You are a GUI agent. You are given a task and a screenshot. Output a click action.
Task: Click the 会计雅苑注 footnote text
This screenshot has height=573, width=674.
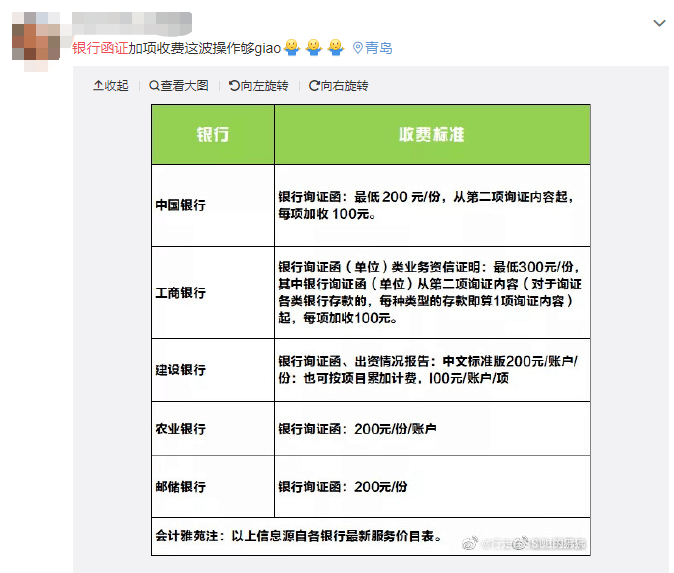[298, 536]
